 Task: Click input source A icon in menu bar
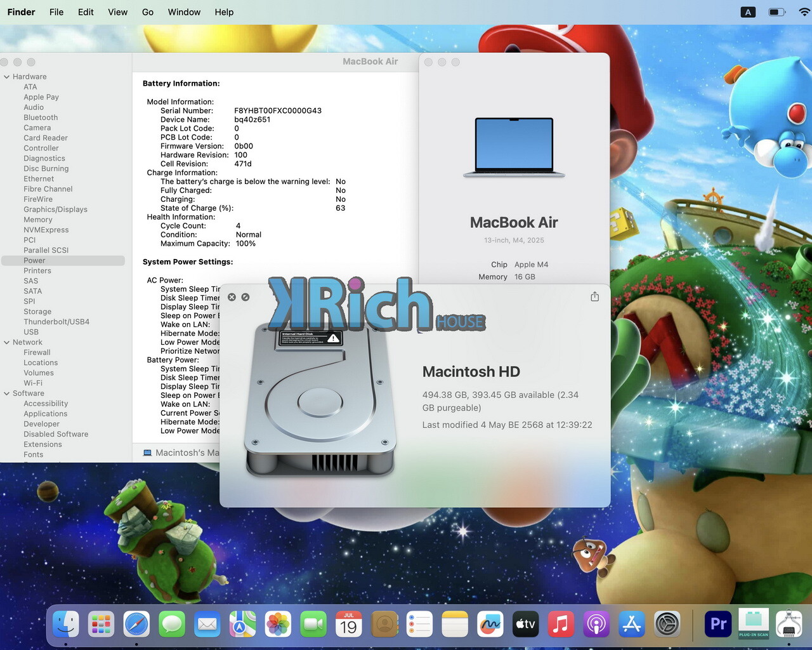748,12
